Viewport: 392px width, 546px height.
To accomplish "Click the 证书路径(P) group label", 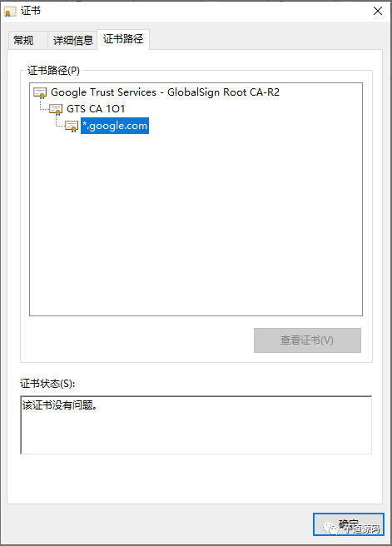I will [53, 71].
